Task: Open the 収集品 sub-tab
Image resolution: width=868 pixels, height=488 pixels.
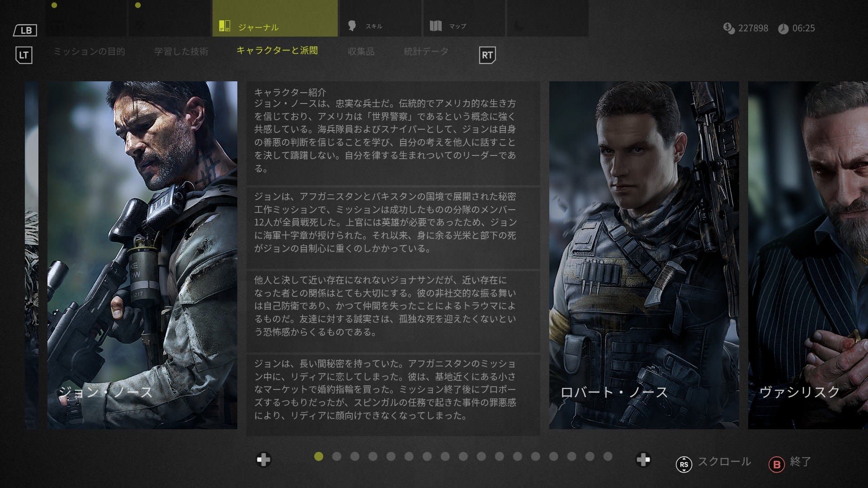Action: (361, 52)
